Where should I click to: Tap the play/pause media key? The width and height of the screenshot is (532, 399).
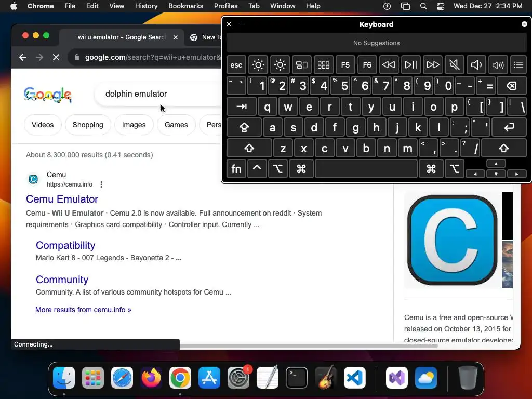click(410, 65)
